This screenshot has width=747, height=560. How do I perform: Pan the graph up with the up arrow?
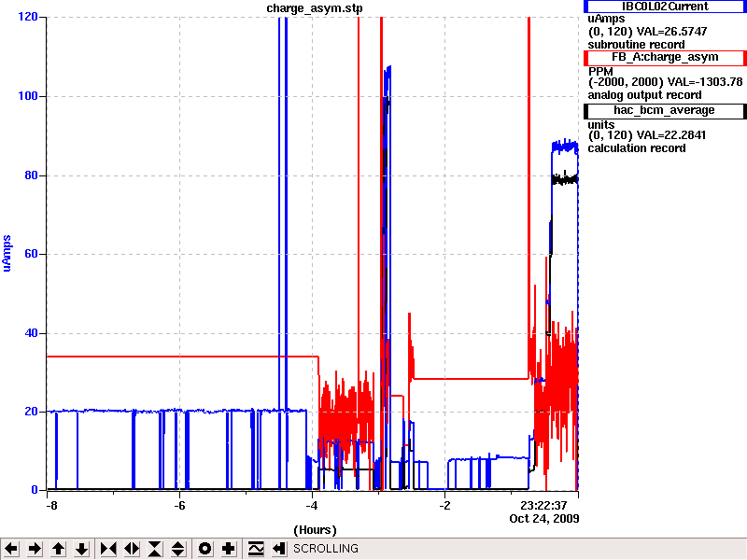[x=59, y=549]
